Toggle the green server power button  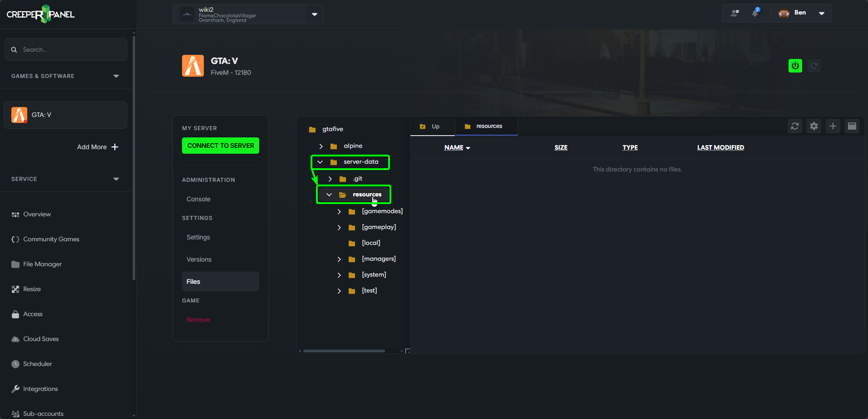point(795,65)
